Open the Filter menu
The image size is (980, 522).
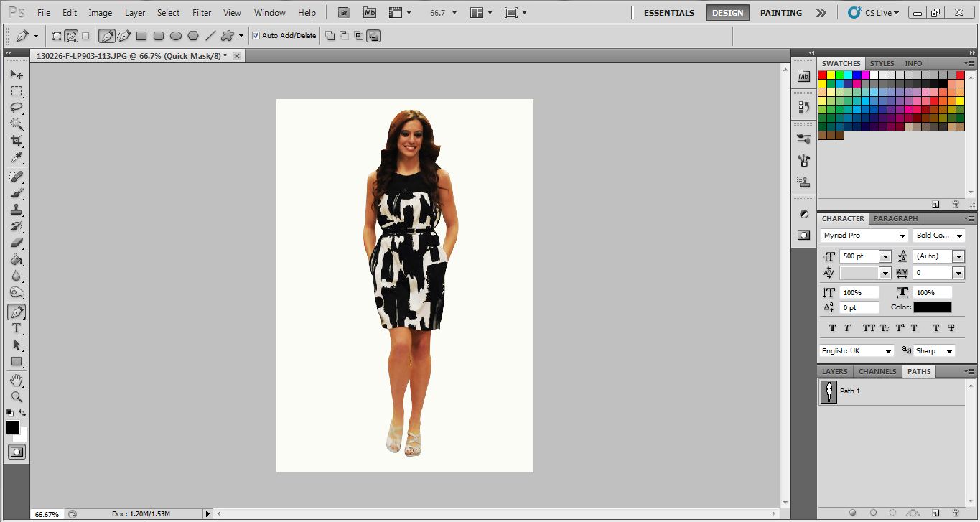pos(202,13)
